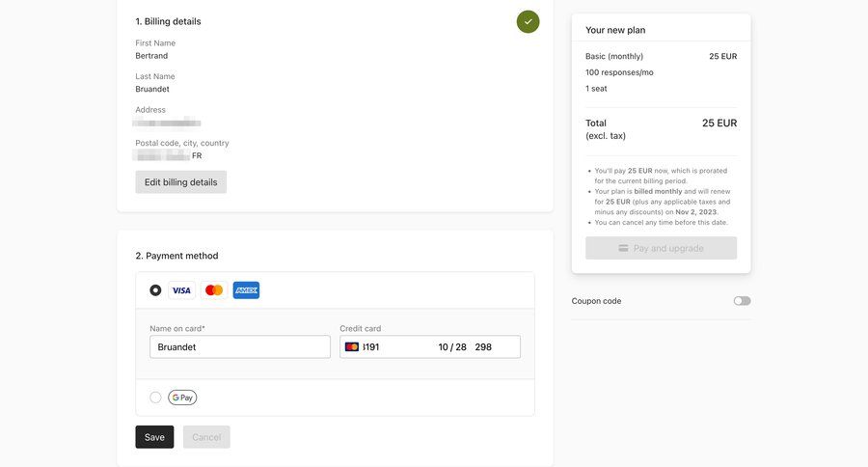Click the card expiry date 10 / 28

coord(451,346)
